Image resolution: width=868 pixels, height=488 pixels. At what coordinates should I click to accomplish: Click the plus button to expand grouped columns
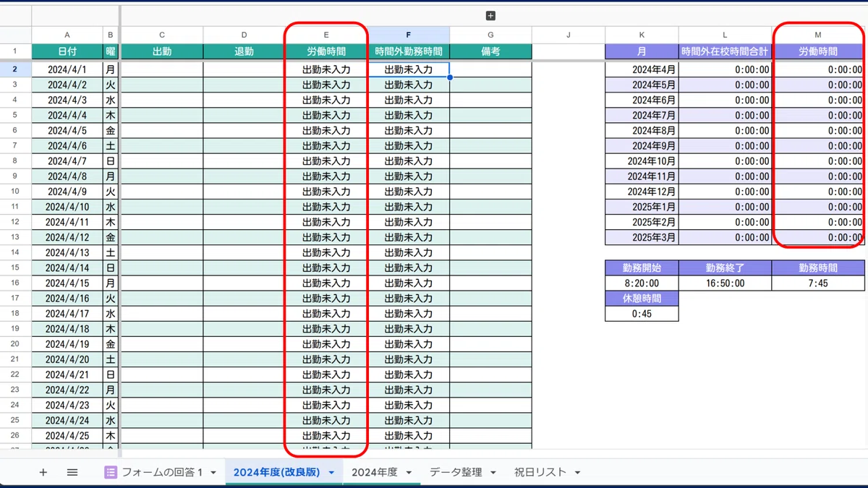coord(490,16)
